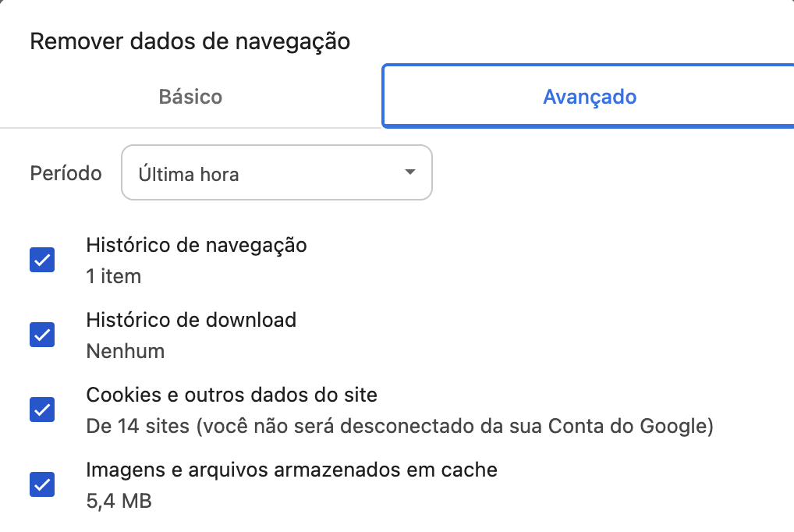
Task: Switch to the Básico tab
Action: point(190,97)
